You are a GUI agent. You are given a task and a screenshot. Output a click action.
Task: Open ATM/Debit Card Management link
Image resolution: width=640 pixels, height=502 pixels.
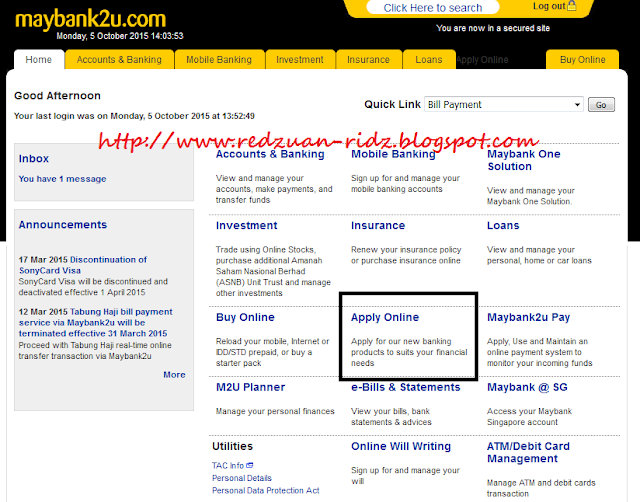pyautogui.click(x=528, y=452)
